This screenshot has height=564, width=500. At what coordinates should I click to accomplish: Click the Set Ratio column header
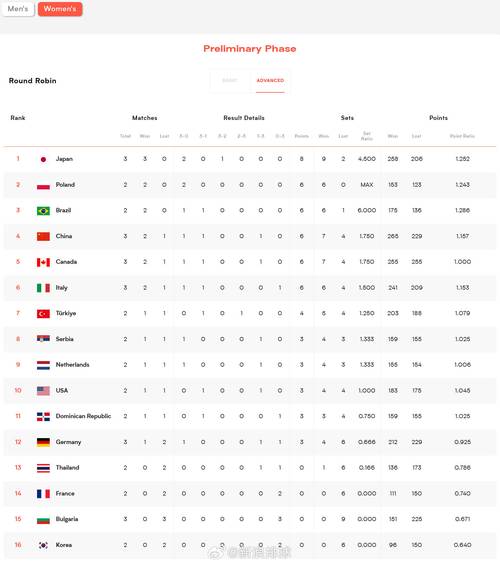click(x=367, y=136)
